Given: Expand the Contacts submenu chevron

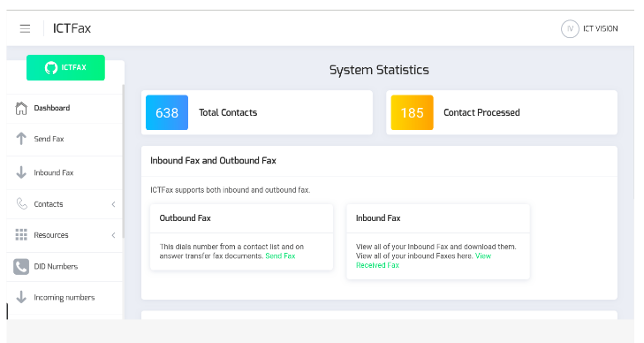Looking at the screenshot, I should click(x=113, y=204).
